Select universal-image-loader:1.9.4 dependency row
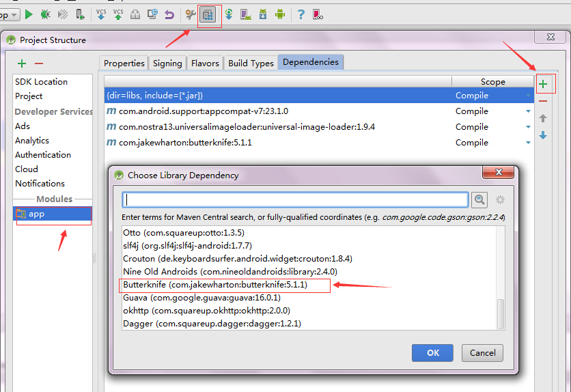571x392 pixels. [x=319, y=126]
